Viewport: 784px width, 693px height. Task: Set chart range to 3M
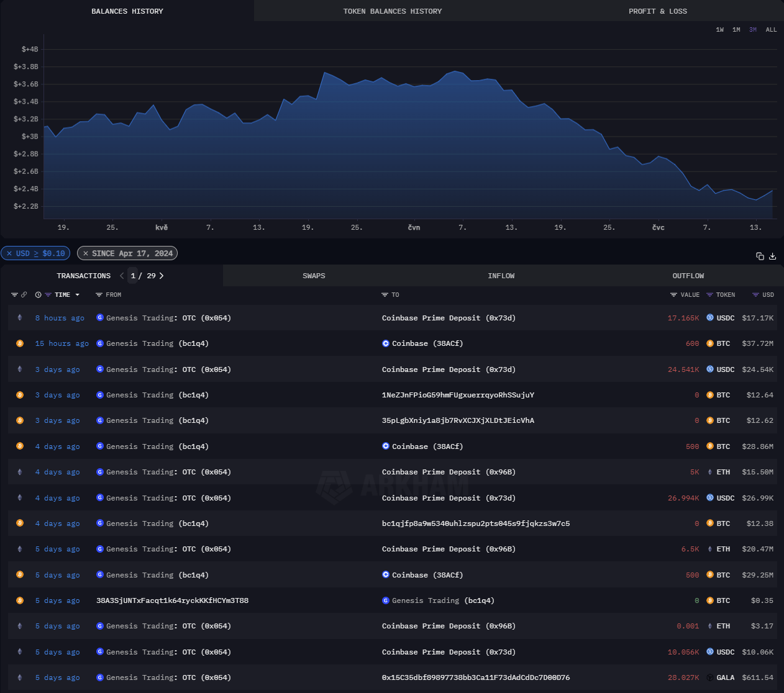click(x=753, y=30)
